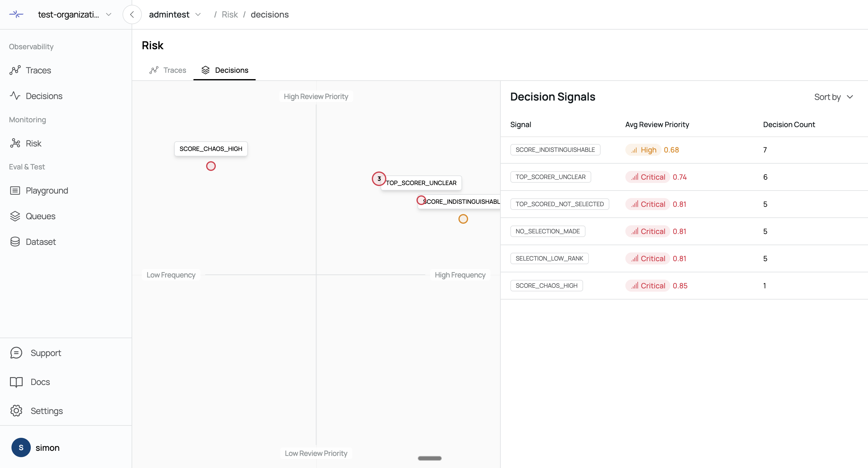Click the cluster bubble labeled 3
This screenshot has width=868, height=468.
click(379, 179)
